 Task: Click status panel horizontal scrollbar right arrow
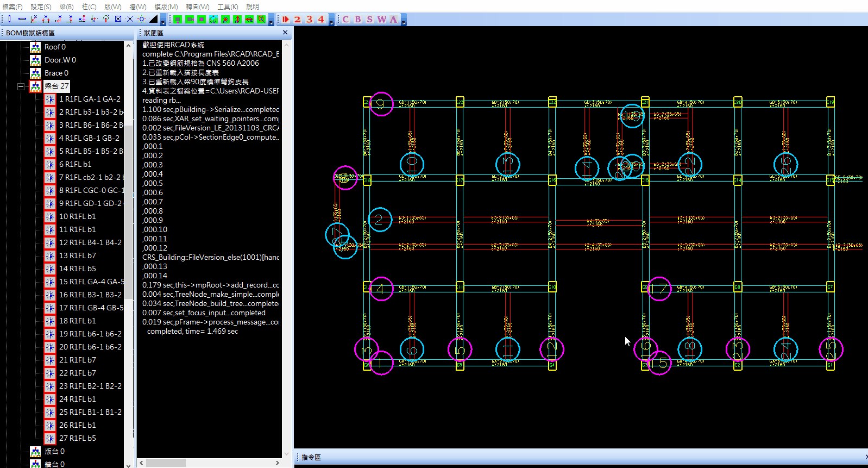click(278, 463)
